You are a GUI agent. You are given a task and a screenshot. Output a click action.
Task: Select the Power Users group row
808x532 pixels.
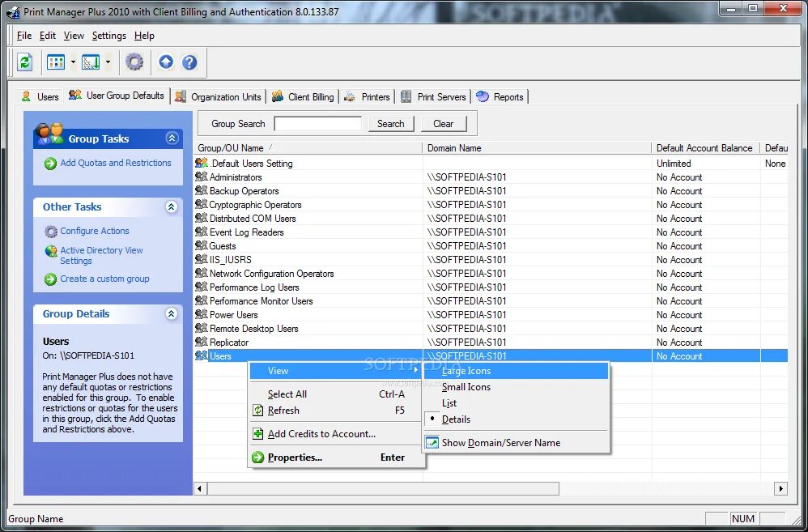(491, 314)
